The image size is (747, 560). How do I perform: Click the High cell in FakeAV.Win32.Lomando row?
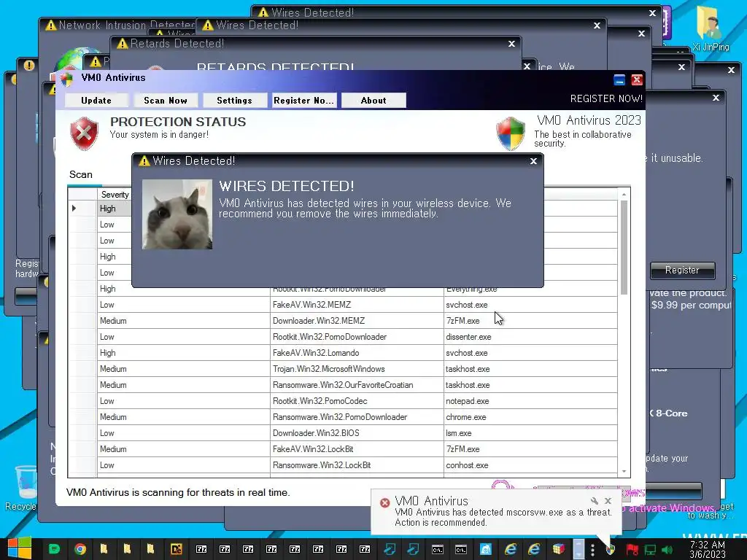(x=183, y=353)
